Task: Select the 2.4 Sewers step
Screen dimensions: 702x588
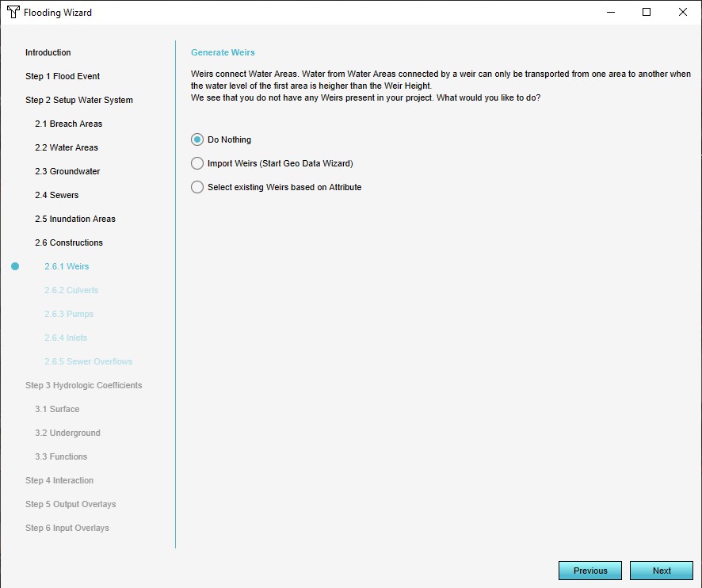Action: point(56,195)
